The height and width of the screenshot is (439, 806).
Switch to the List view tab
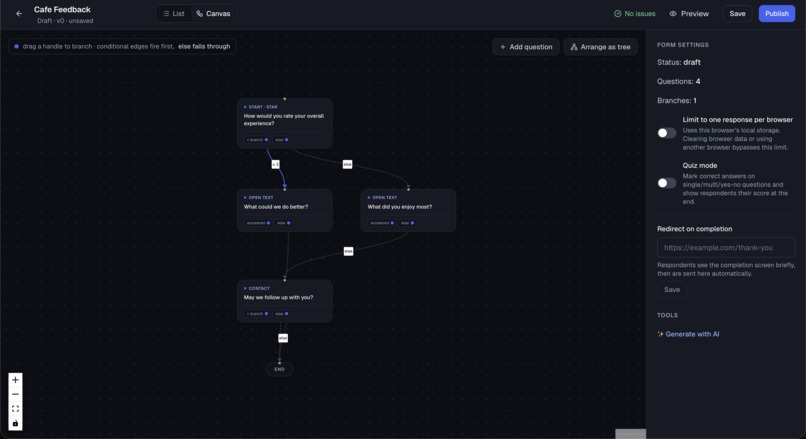click(174, 14)
